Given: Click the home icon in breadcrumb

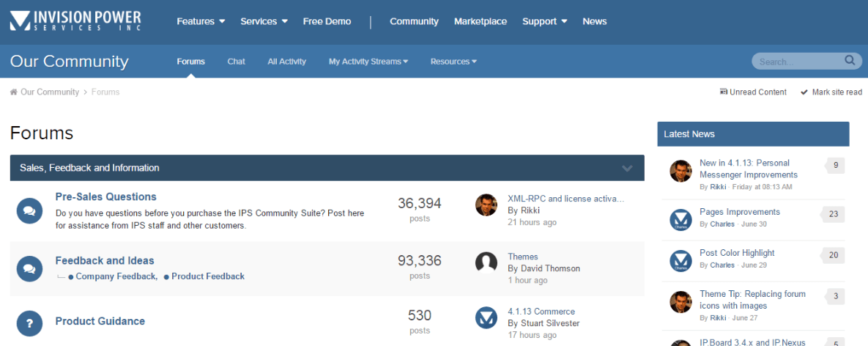Looking at the screenshot, I should (14, 92).
